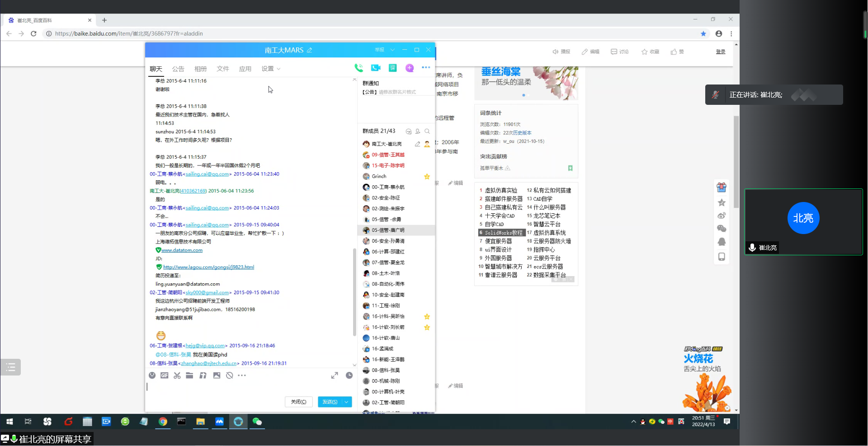Viewport: 868px width, 446px height.
Task: Select the scissors screenshot tool
Action: tap(177, 376)
